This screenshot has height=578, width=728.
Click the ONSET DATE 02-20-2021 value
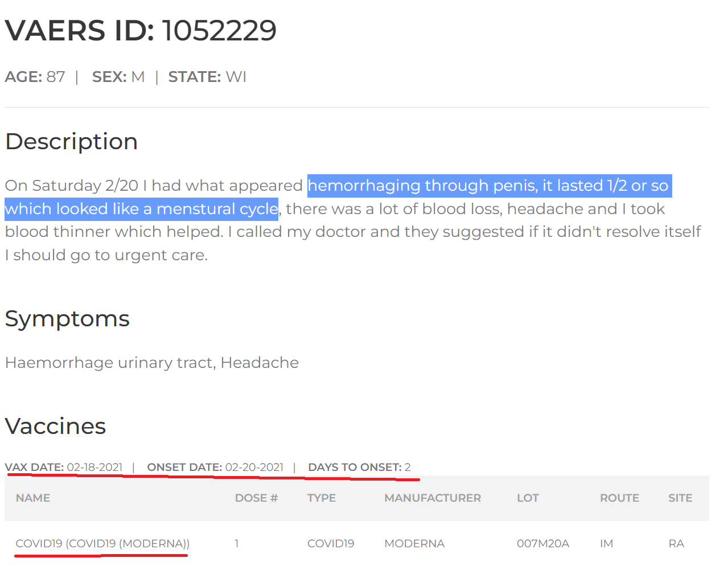[254, 467]
